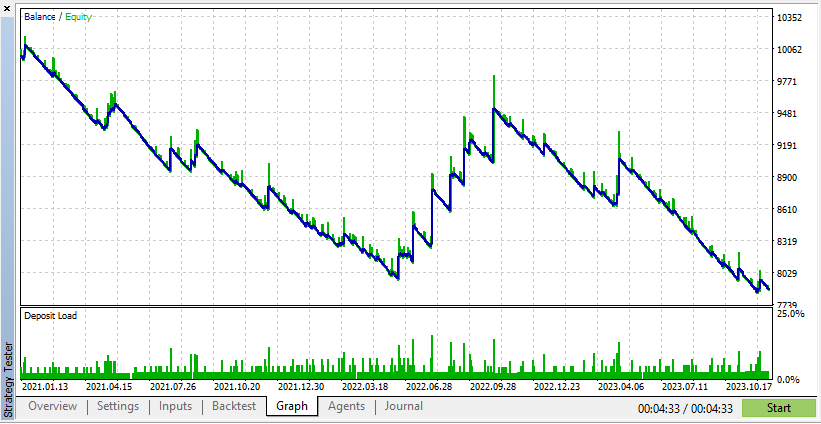Screen dimensions: 821x424
Task: Click the 8900 axis value
Action: (x=789, y=177)
